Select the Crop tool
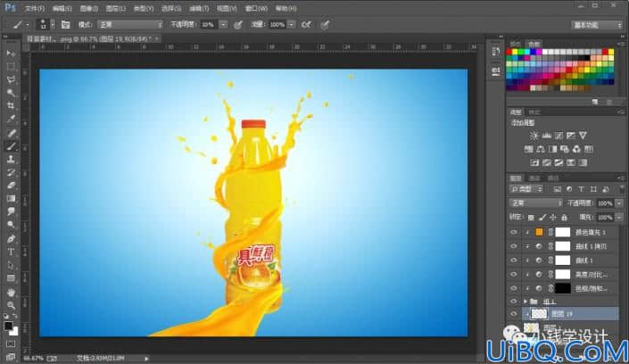The image size is (629, 364). pos(11,106)
